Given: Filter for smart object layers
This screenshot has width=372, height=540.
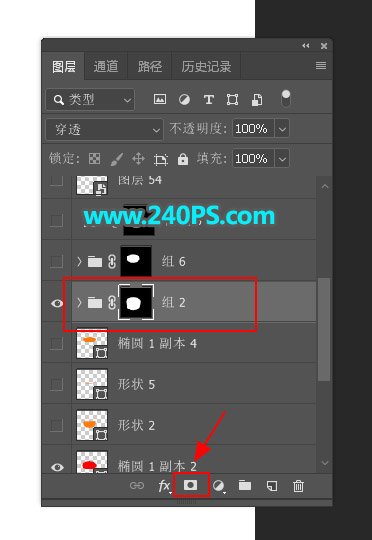Looking at the screenshot, I should click(x=257, y=100).
